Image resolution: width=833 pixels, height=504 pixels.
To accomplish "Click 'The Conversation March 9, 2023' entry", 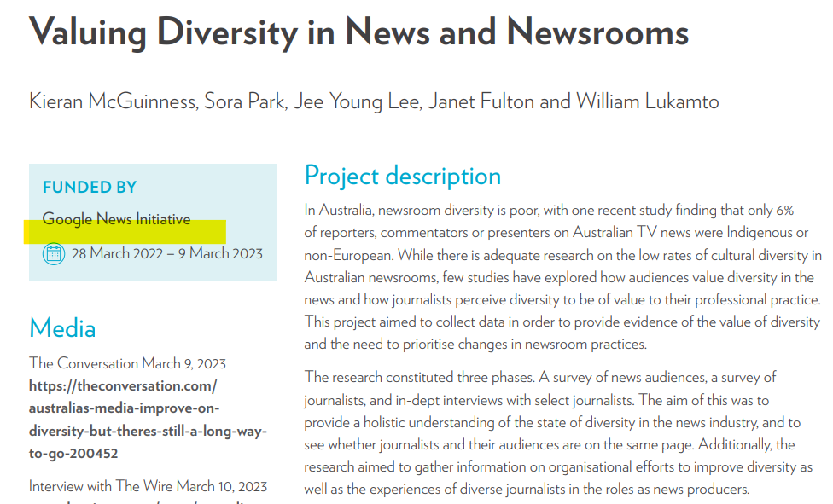I will (127, 364).
